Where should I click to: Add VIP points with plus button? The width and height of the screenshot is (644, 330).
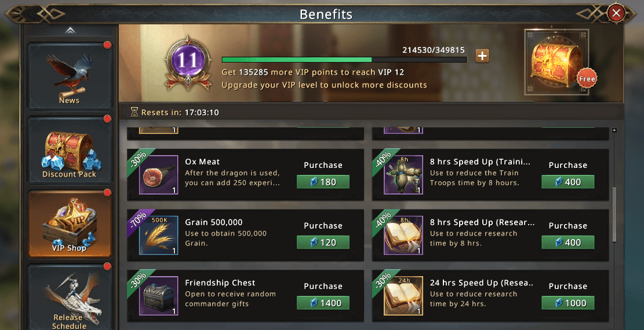tap(482, 56)
